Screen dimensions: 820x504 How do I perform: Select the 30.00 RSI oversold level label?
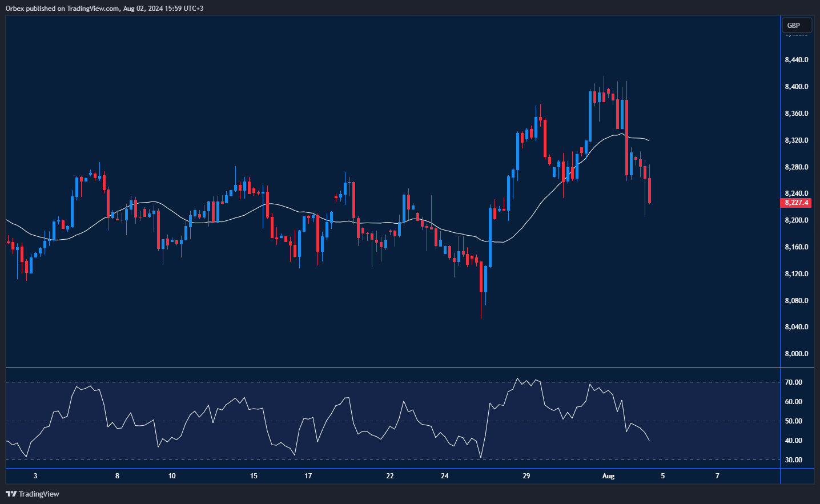793,460
